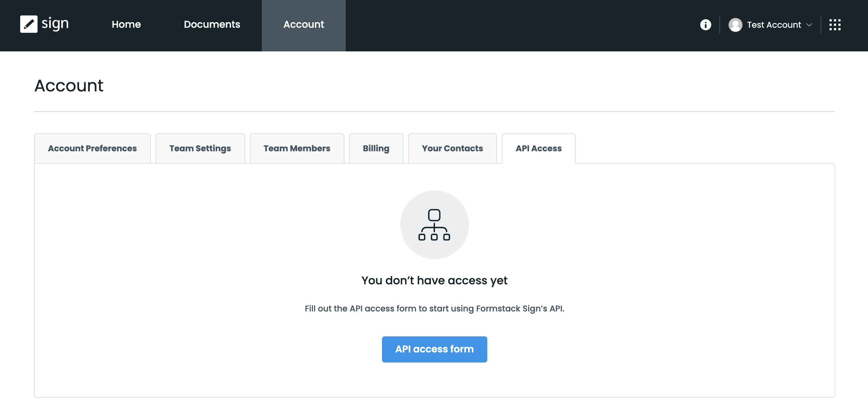
Task: Open the Test Account user menu
Action: click(774, 25)
